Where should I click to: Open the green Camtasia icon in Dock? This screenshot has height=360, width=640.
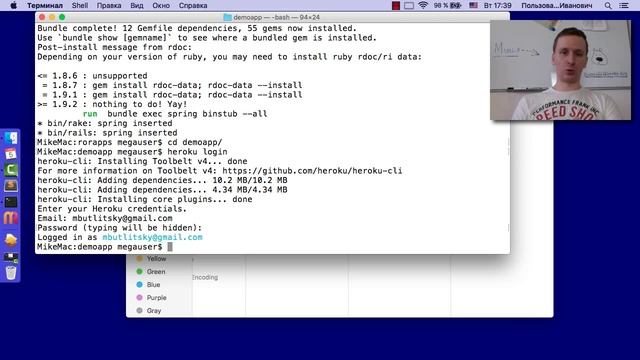click(x=11, y=170)
